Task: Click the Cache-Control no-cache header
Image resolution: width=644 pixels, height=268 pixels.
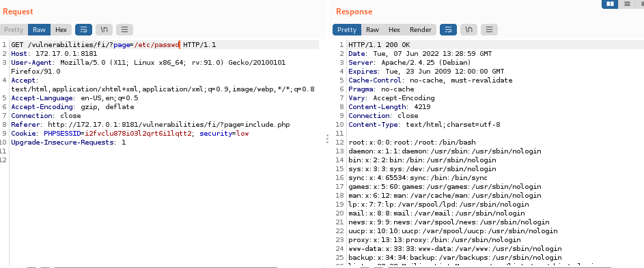Action: tap(430, 80)
